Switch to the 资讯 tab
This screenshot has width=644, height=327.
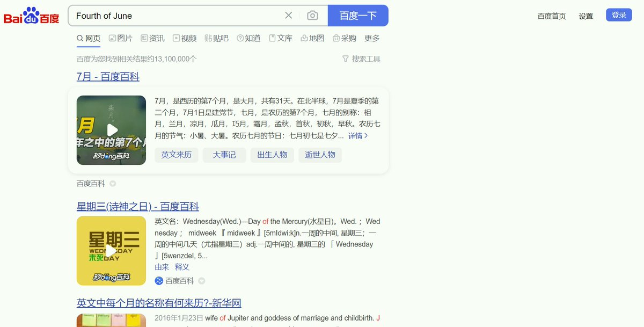point(152,38)
